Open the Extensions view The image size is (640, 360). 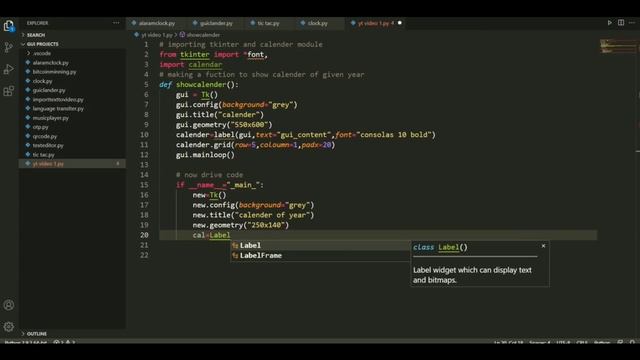tap(9, 91)
